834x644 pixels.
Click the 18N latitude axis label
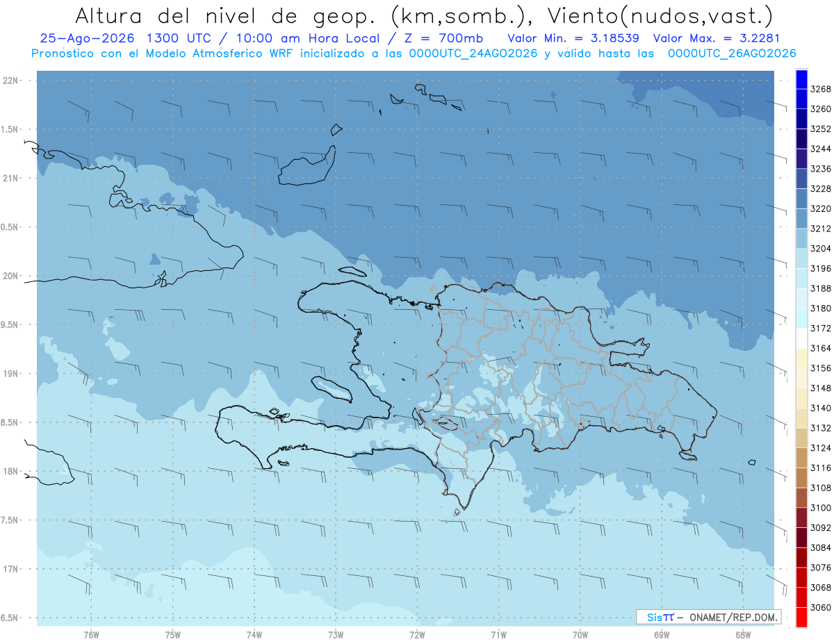click(x=11, y=472)
